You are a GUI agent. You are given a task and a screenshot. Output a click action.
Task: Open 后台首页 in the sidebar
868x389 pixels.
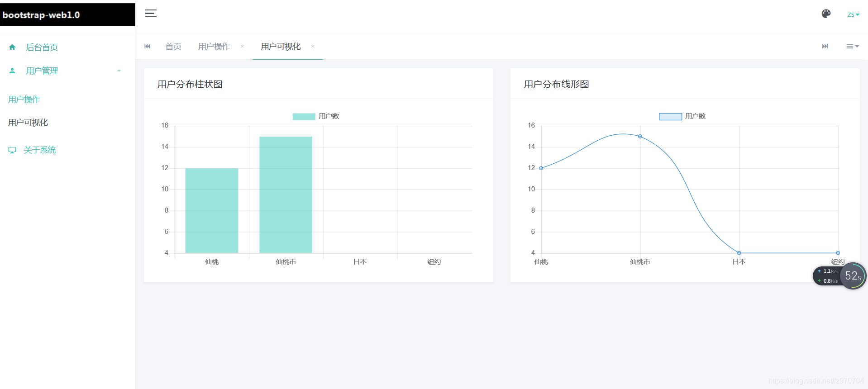42,47
